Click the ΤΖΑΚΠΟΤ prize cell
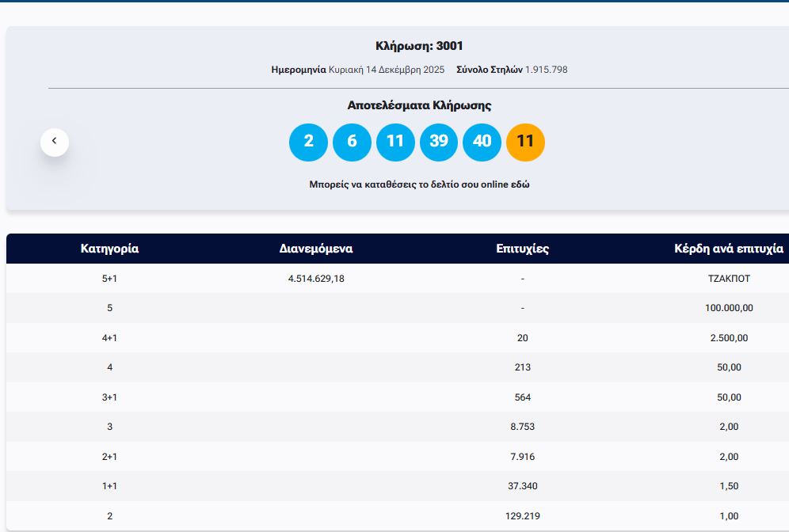This screenshot has height=532, width=789. (729, 279)
